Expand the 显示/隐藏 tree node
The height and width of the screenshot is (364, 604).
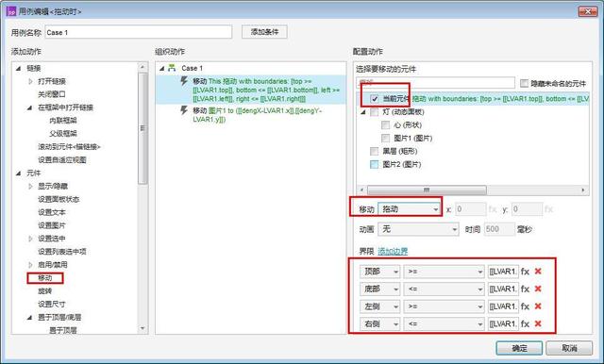30,186
